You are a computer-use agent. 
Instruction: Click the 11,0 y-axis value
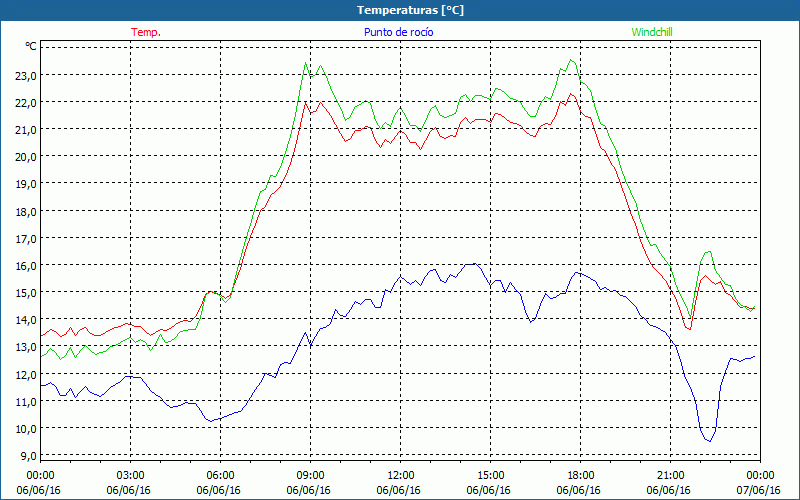point(27,401)
